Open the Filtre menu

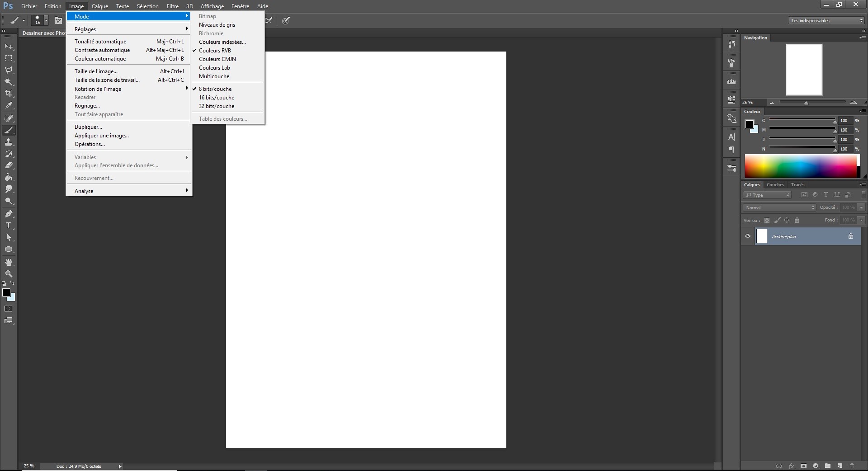pyautogui.click(x=172, y=6)
